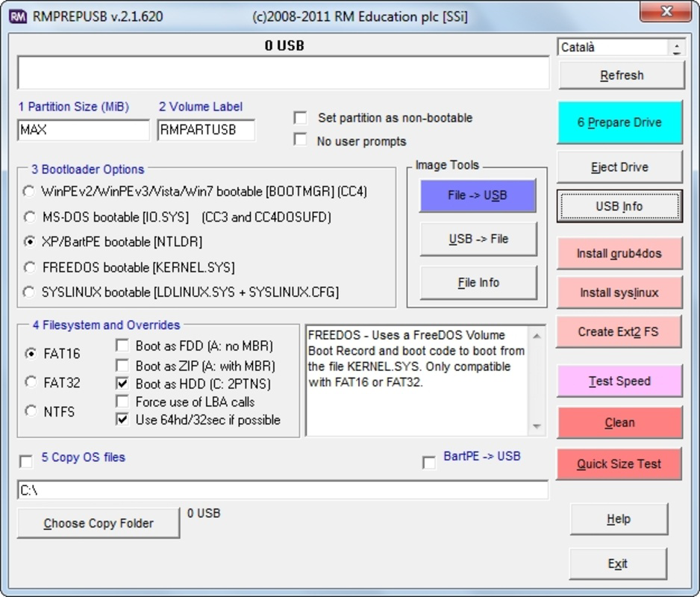Click Eject Drive button
The image size is (700, 597).
point(619,167)
